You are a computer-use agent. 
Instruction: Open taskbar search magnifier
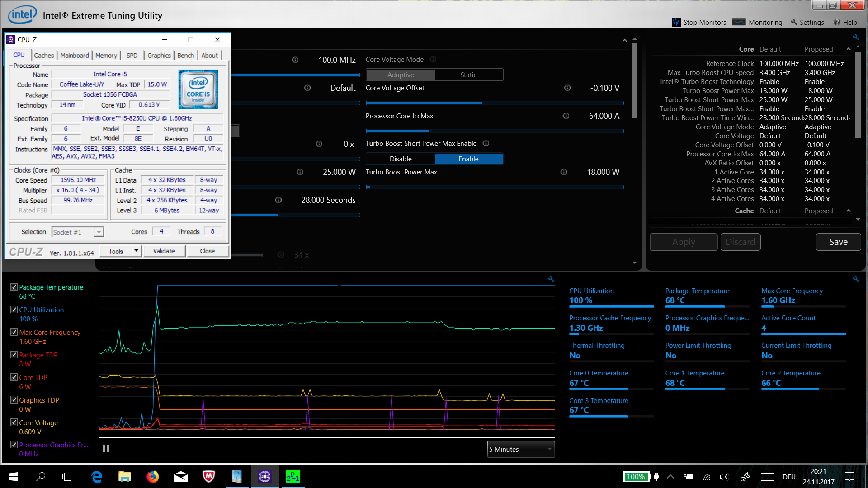[x=41, y=477]
